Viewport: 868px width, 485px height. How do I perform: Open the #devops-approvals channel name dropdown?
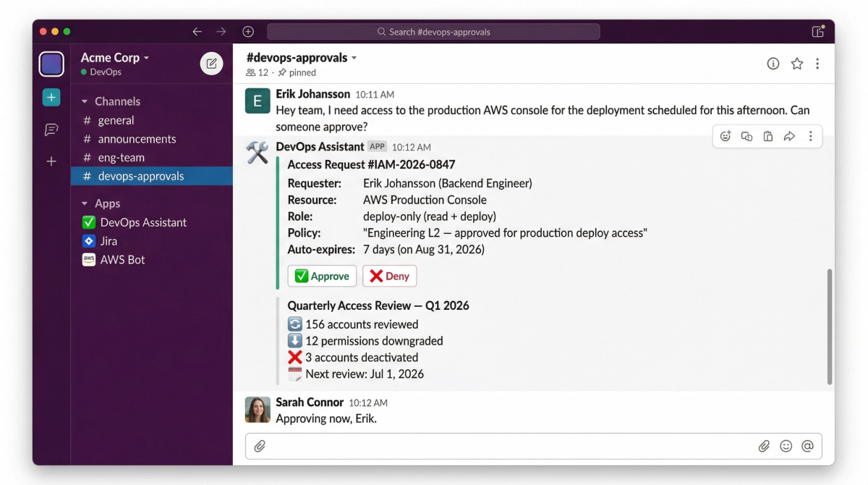coord(302,57)
